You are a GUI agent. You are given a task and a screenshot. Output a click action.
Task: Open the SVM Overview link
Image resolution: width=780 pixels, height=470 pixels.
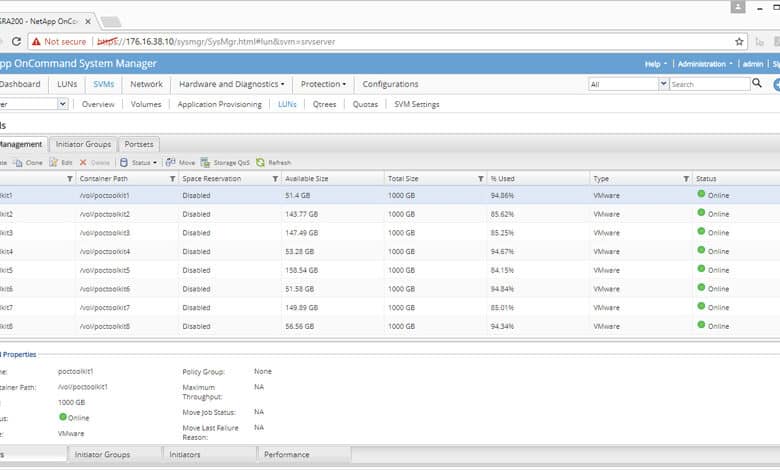(x=98, y=104)
